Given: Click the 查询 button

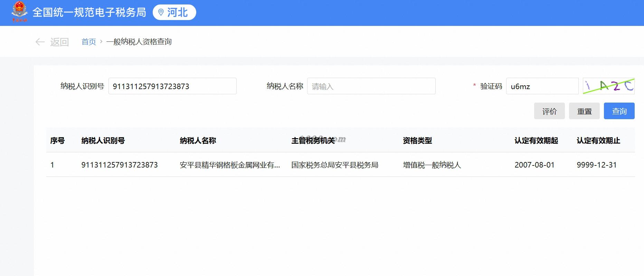Looking at the screenshot, I should point(619,111).
